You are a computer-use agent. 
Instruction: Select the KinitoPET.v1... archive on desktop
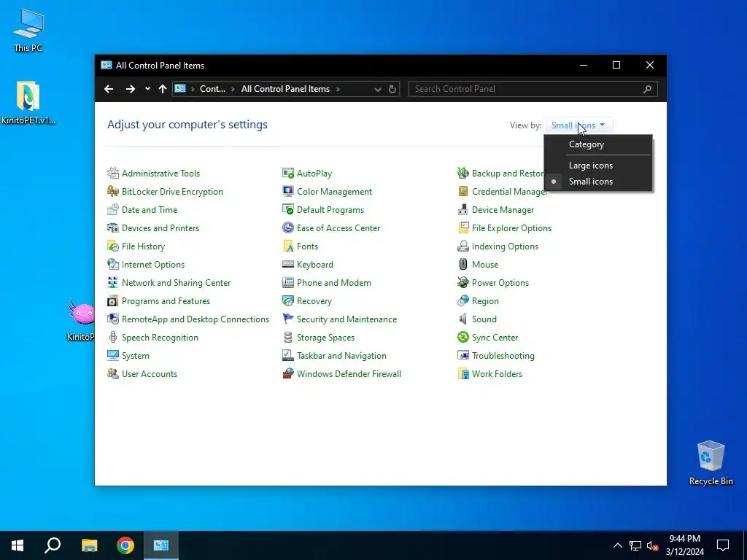[x=28, y=102]
